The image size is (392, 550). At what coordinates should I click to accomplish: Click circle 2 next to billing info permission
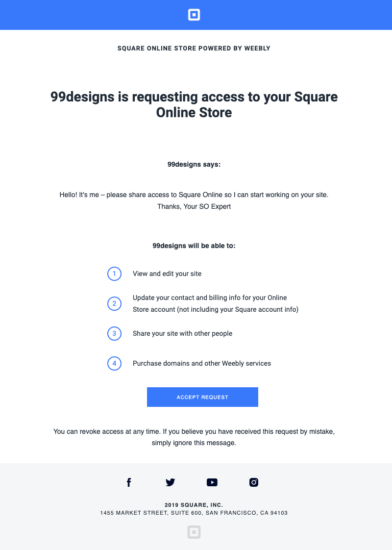114,304
